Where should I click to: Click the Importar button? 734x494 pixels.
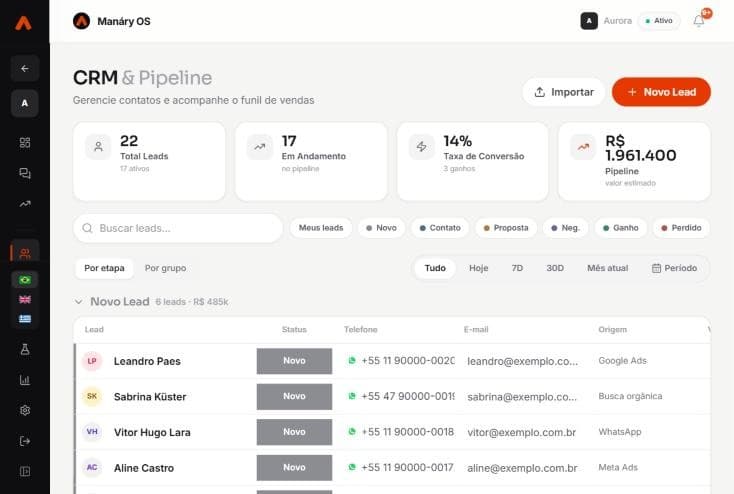pyautogui.click(x=564, y=92)
